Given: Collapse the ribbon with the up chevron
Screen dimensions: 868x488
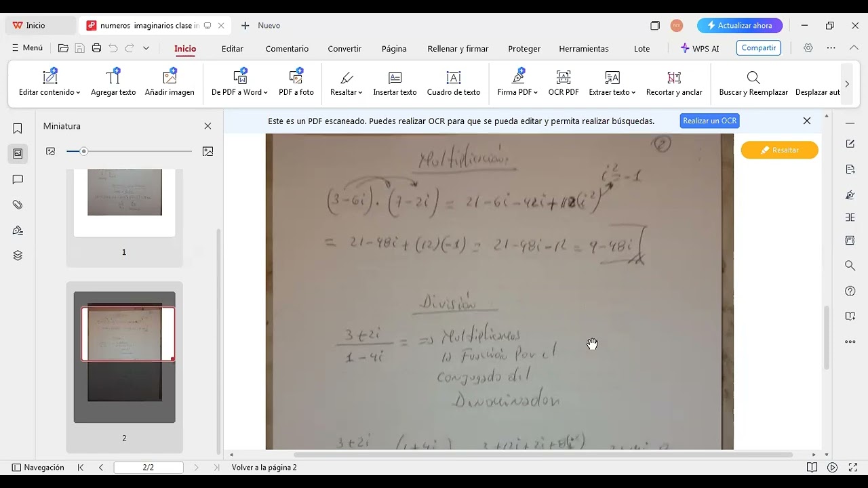Looking at the screenshot, I should [852, 48].
